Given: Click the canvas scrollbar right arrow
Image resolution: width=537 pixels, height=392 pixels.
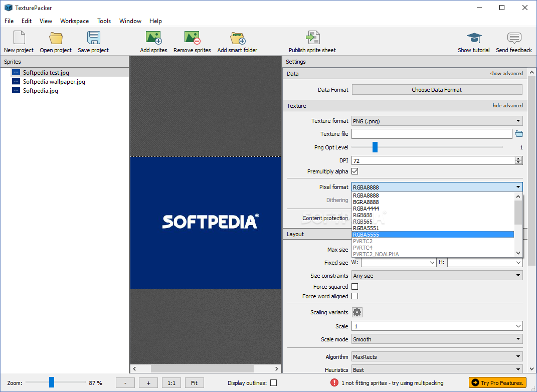Looking at the screenshot, I should (276, 368).
